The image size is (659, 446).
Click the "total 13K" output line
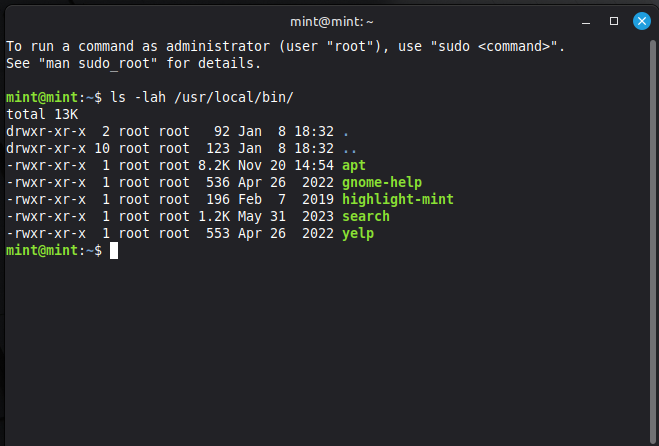(42, 114)
